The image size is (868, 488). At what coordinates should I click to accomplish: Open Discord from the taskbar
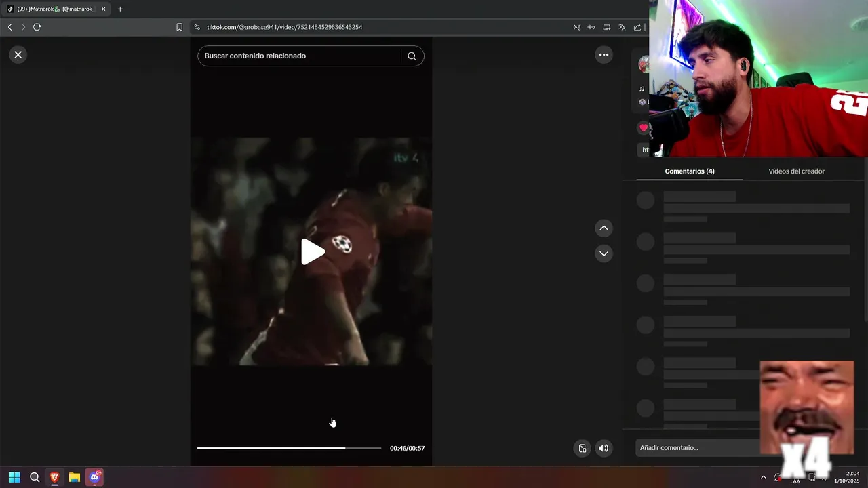pos(94,477)
